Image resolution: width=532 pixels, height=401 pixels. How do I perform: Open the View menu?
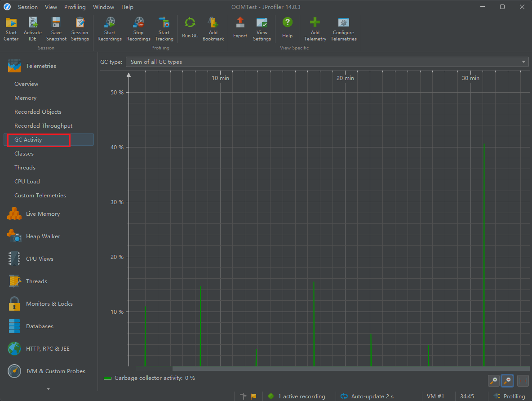point(51,7)
